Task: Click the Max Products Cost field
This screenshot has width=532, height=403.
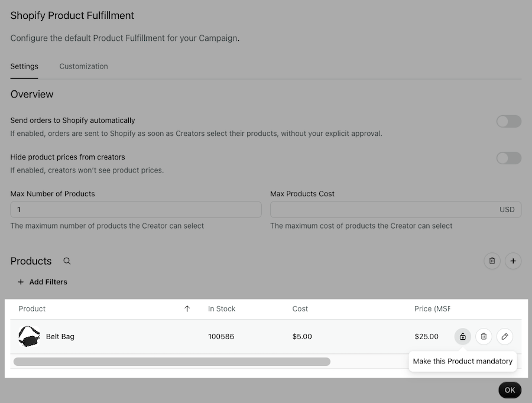Action: tap(395, 210)
